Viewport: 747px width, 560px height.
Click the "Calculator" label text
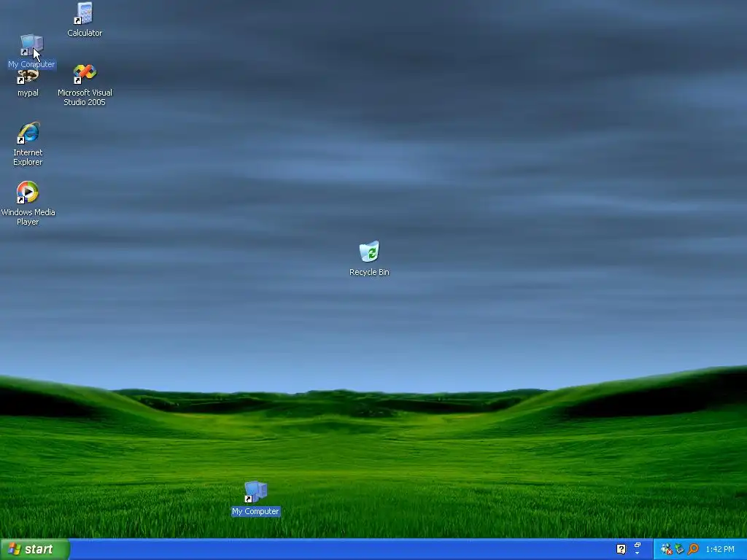pos(85,33)
